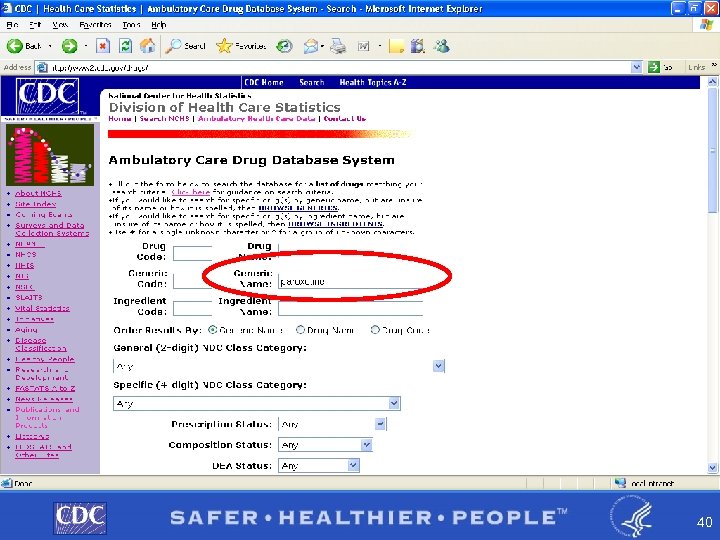Click the Search NCHS link

point(164,118)
